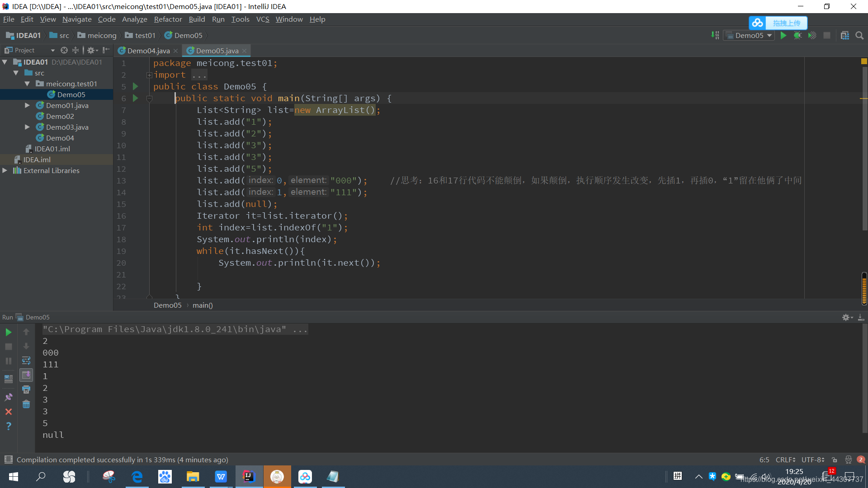Toggle Soft-Wrap in the console
This screenshot has height=488, width=868.
[26, 361]
